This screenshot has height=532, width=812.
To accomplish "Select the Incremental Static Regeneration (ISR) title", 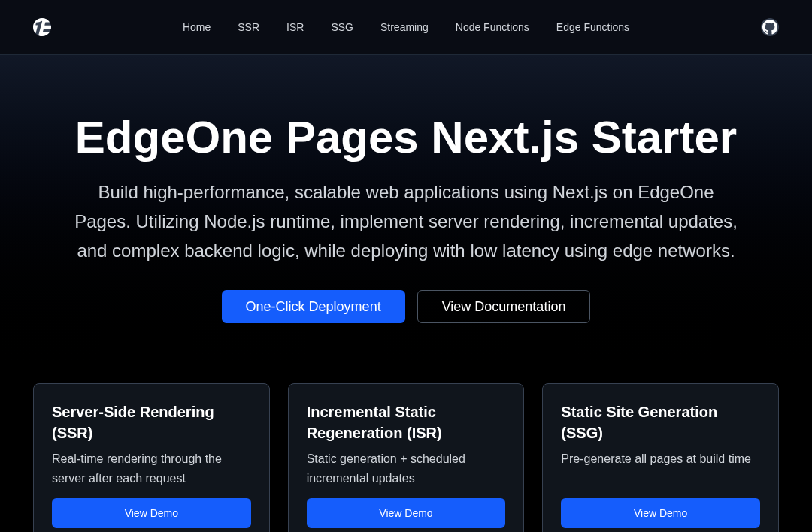I will (374, 422).
